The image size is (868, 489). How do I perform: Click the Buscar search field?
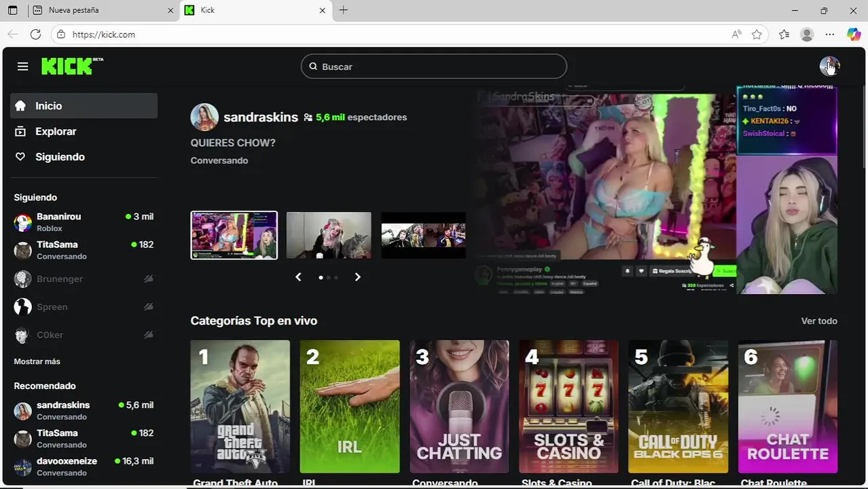tap(433, 67)
